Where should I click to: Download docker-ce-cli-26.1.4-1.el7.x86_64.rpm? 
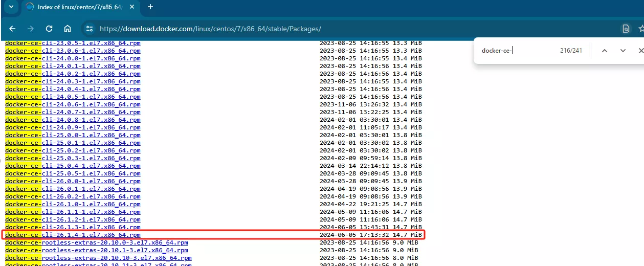pos(73,235)
